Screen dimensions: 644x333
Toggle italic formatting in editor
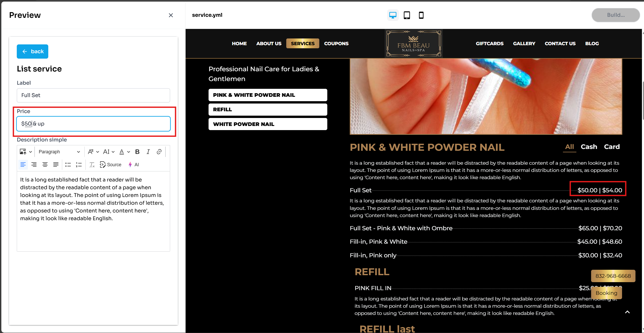point(148,152)
